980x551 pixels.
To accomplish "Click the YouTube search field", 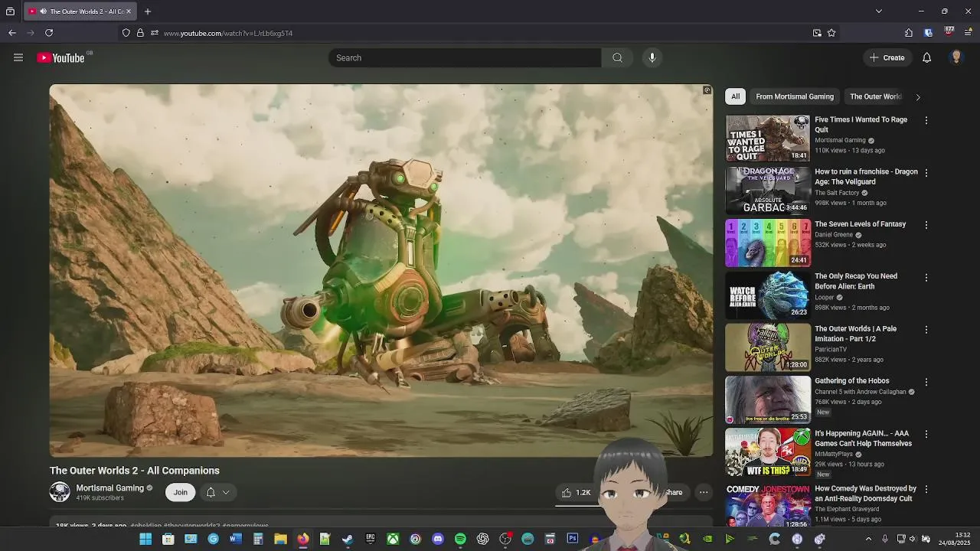I will click(465, 57).
